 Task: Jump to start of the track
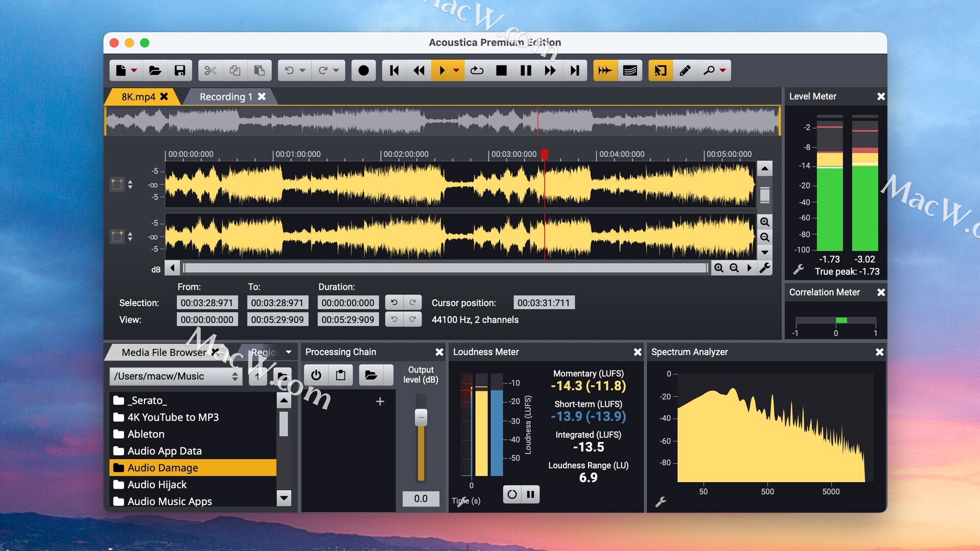[x=394, y=70]
